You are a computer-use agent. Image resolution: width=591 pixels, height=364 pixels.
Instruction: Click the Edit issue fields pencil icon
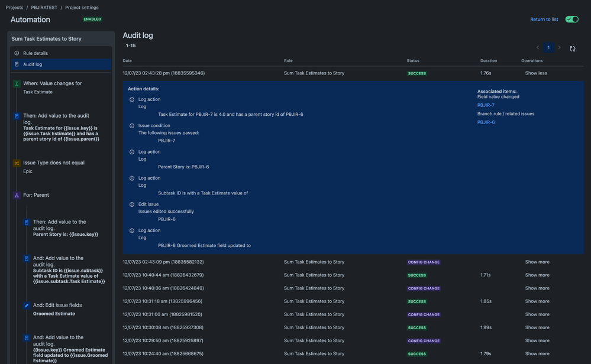coord(27,305)
